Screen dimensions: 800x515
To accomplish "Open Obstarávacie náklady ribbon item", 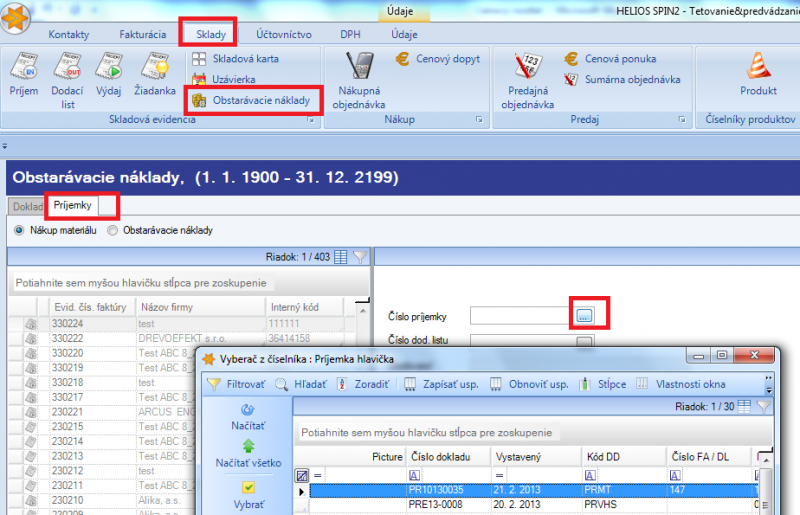I will click(x=251, y=100).
